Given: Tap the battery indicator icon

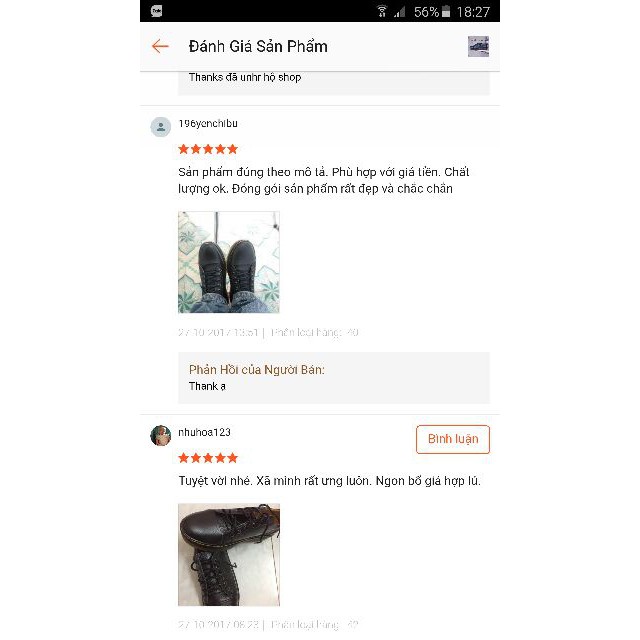Looking at the screenshot, I should 446,11.
